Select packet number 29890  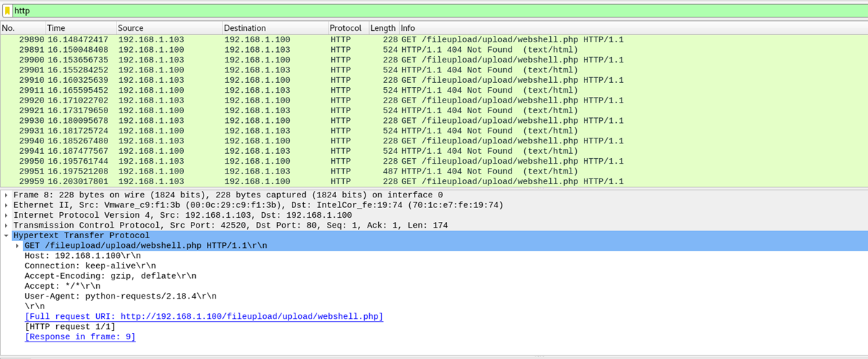(434, 40)
